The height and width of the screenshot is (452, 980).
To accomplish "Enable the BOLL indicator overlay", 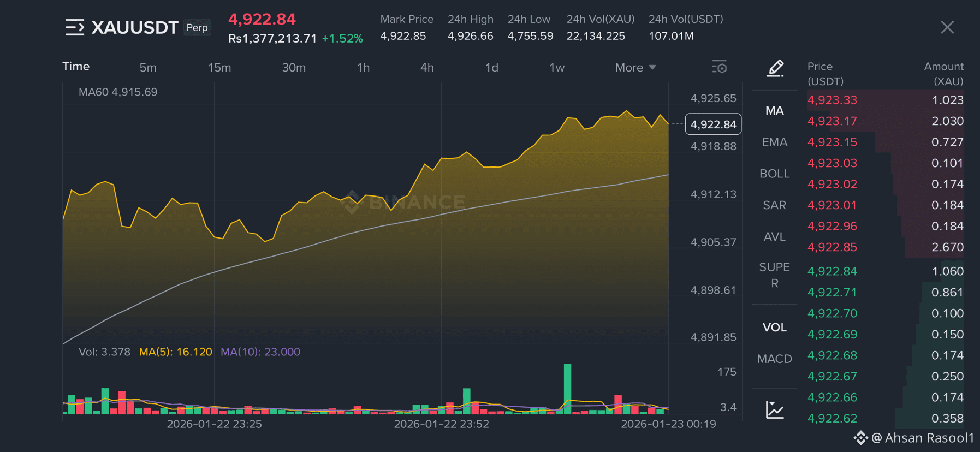I will pos(774,173).
